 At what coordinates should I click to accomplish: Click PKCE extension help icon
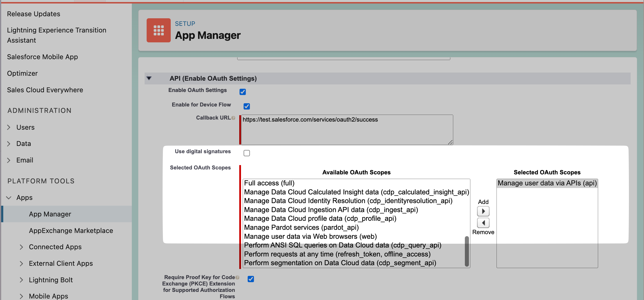tap(237, 277)
